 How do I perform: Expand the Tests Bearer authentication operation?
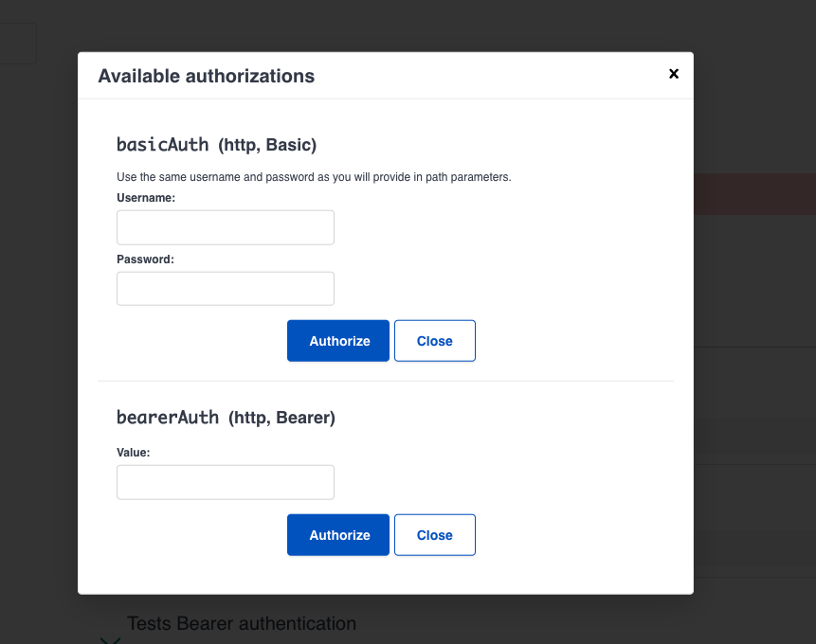click(x=242, y=623)
